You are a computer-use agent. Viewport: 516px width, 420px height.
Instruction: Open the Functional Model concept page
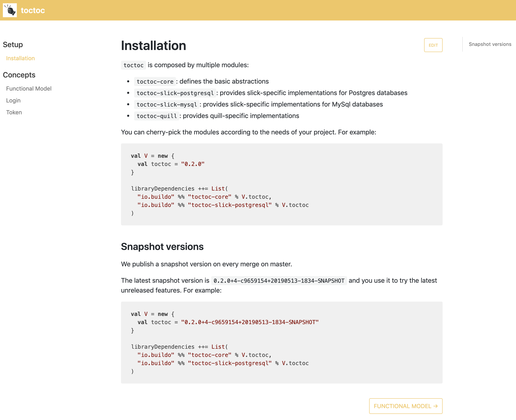point(29,88)
